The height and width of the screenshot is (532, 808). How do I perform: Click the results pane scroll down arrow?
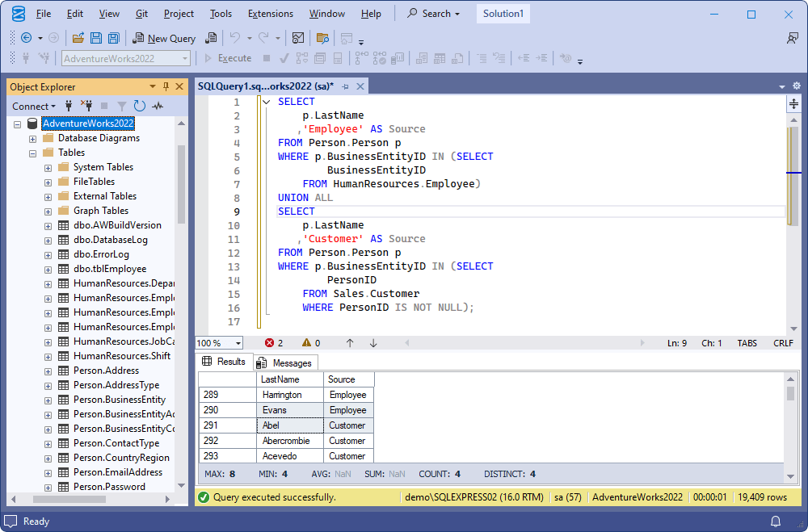pyautogui.click(x=790, y=476)
